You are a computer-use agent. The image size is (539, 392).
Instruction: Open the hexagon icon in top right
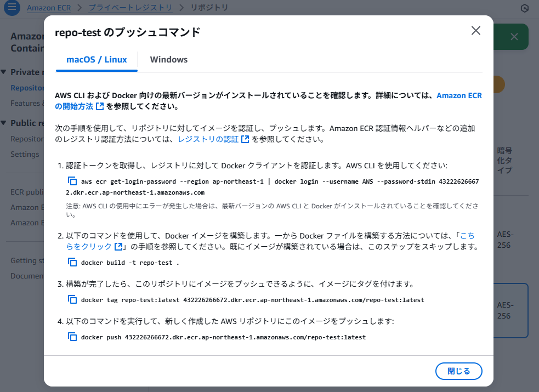click(x=525, y=8)
